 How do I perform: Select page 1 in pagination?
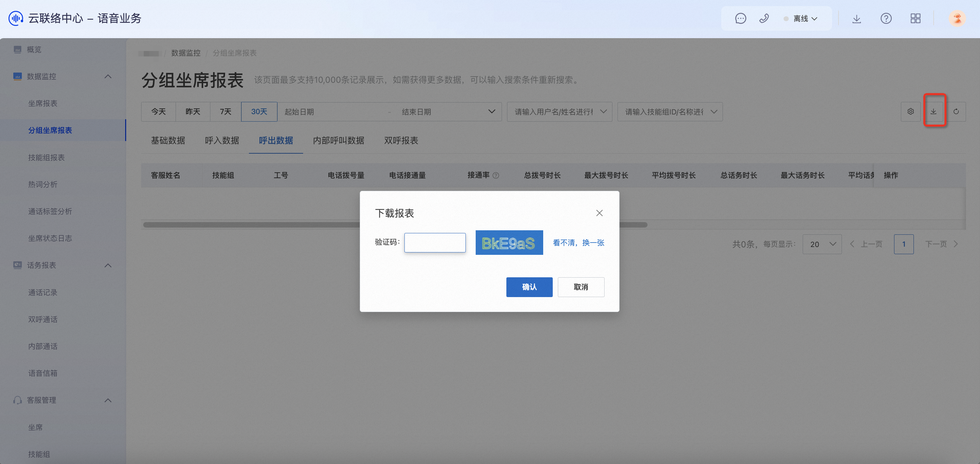click(904, 244)
